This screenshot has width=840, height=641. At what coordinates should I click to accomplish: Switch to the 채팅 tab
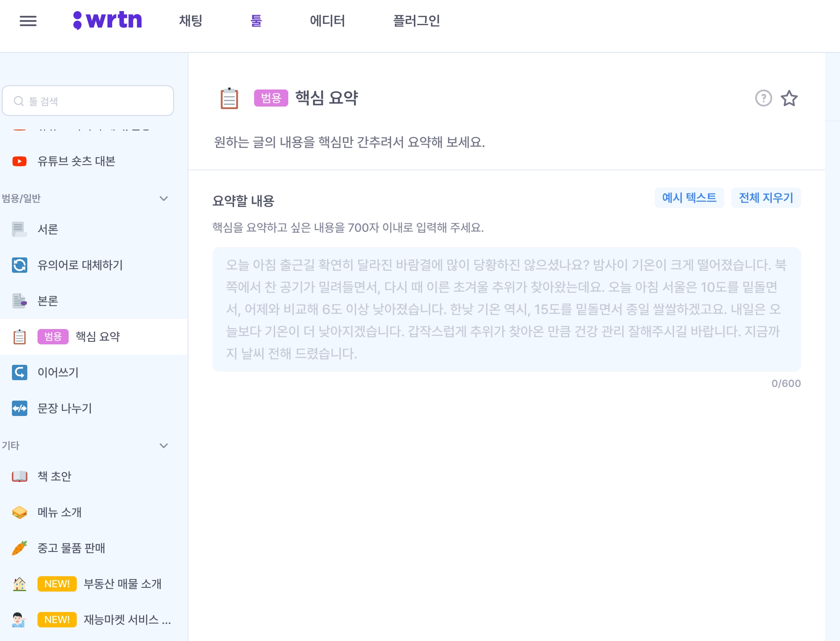191,21
